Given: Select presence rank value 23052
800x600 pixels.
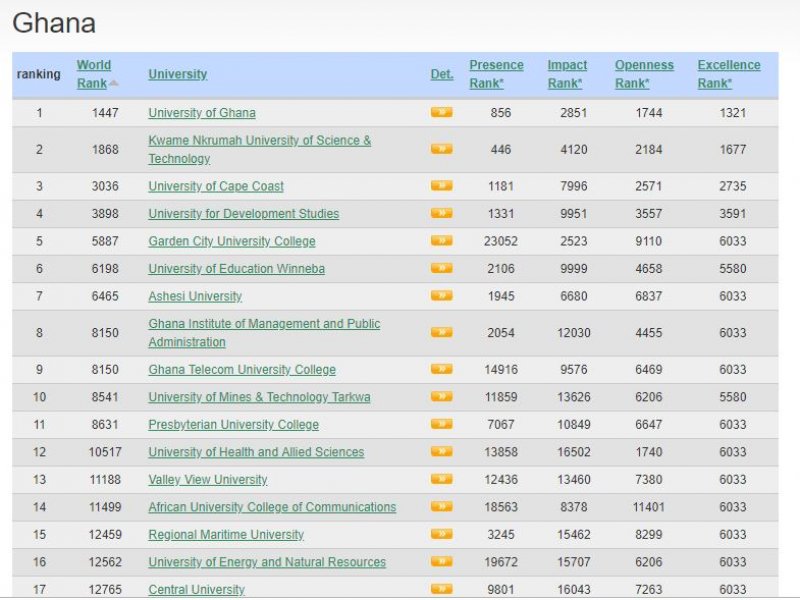Looking at the screenshot, I should tap(501, 241).
